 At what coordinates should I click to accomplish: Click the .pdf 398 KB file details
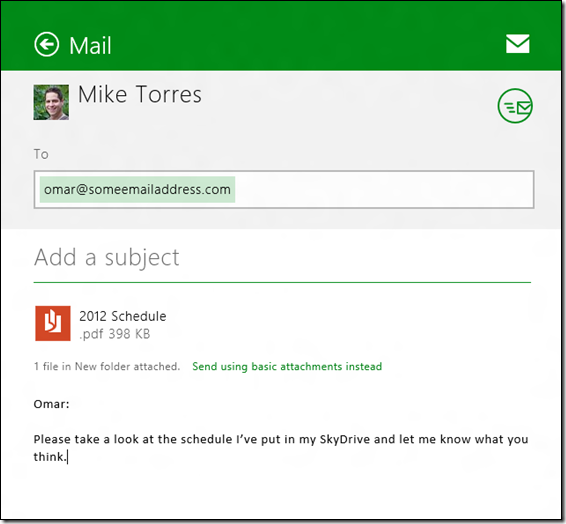point(115,334)
